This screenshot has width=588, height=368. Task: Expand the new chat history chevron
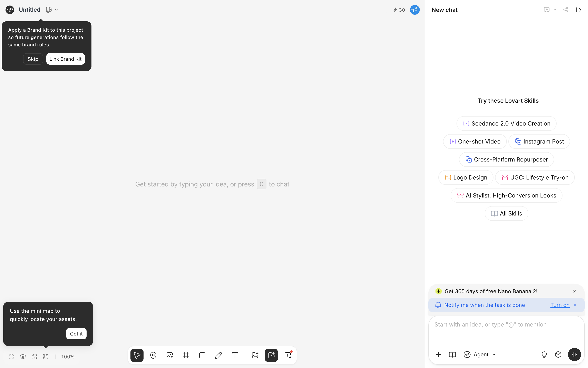click(x=555, y=10)
